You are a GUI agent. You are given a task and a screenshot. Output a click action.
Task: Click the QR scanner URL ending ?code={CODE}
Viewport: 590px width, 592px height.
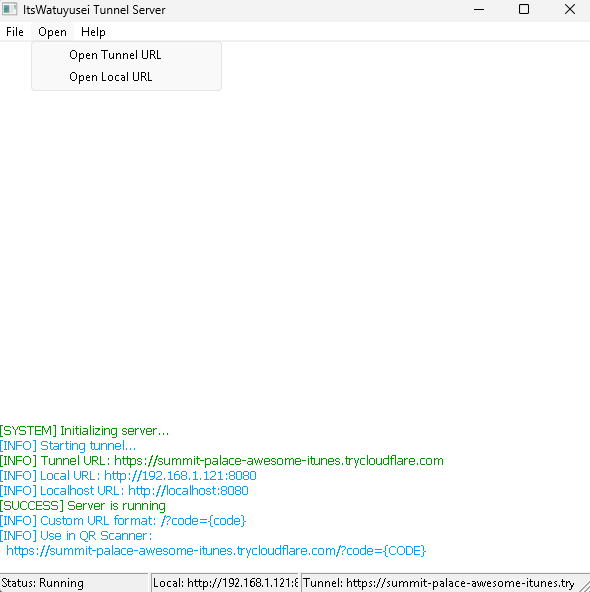tap(216, 551)
